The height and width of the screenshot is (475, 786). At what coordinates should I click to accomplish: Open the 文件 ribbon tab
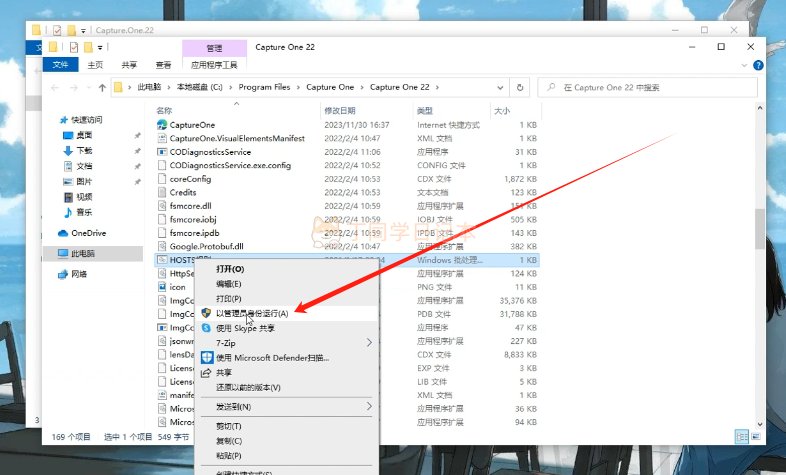pos(60,65)
